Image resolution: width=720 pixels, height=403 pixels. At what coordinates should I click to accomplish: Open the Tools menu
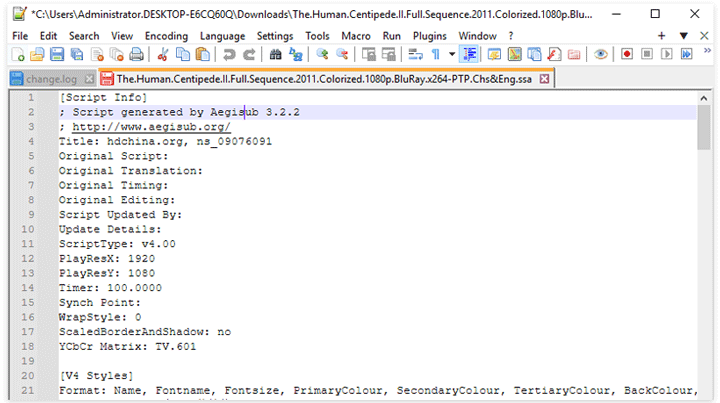(317, 36)
